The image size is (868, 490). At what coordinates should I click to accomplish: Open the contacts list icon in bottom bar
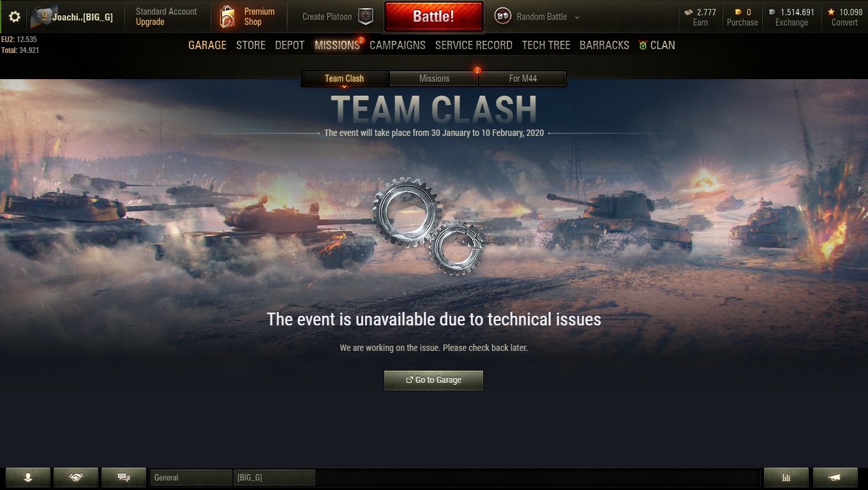pyautogui.click(x=28, y=477)
